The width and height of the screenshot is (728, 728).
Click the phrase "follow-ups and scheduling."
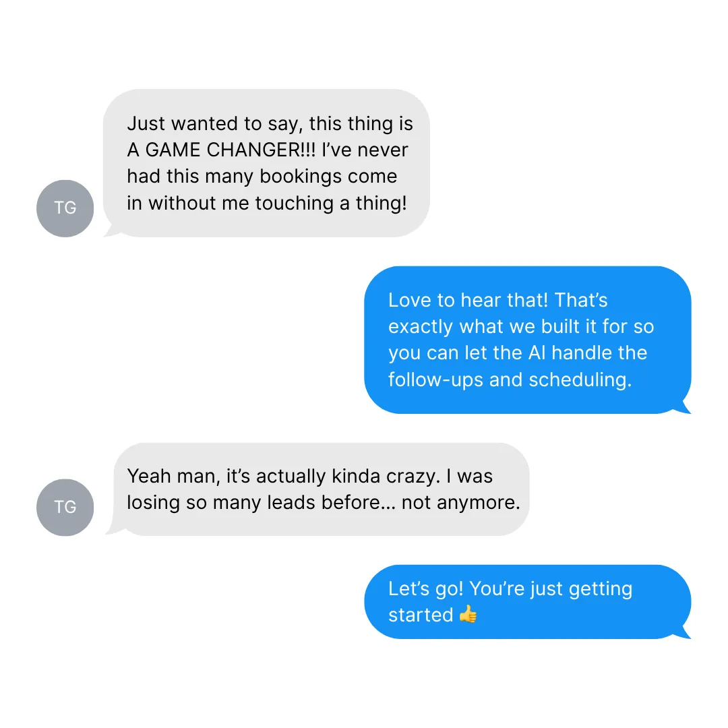[510, 380]
